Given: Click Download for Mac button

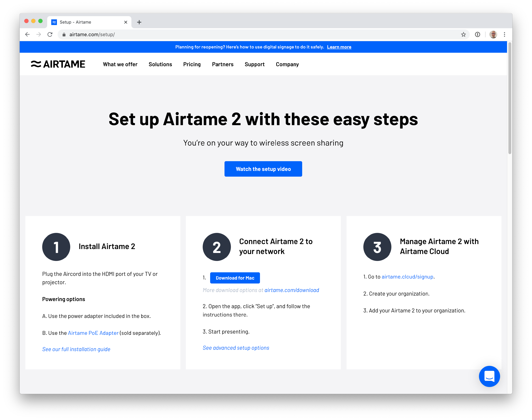Looking at the screenshot, I should tap(235, 278).
